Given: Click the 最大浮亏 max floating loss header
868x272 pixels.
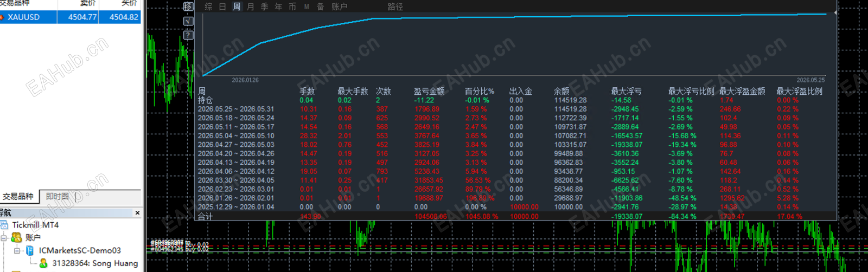Looking at the screenshot, I should (627, 91).
